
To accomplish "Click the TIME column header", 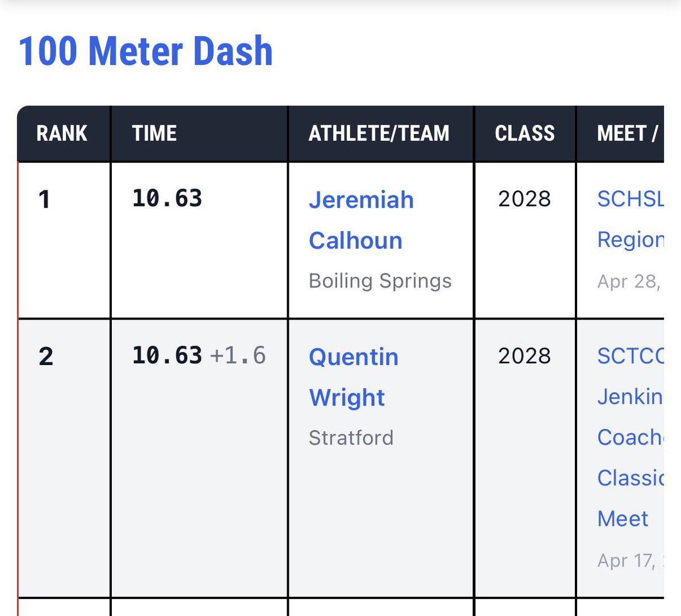I will click(x=154, y=133).
